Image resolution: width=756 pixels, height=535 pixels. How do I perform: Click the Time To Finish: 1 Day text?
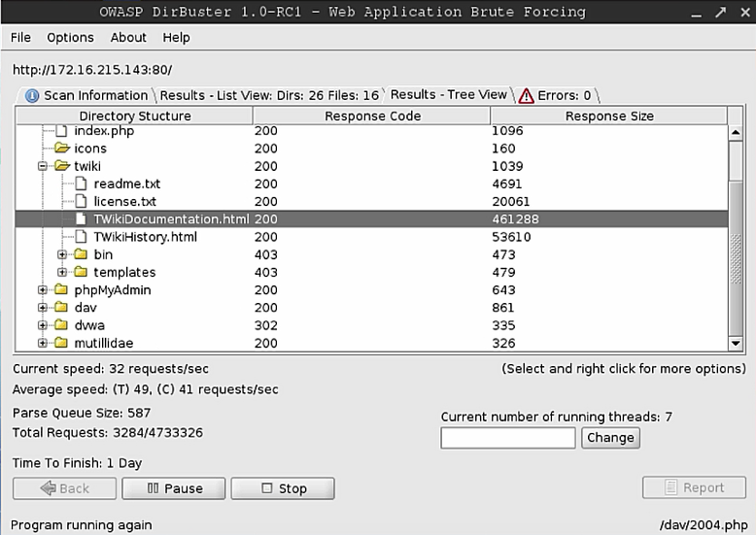(x=77, y=463)
